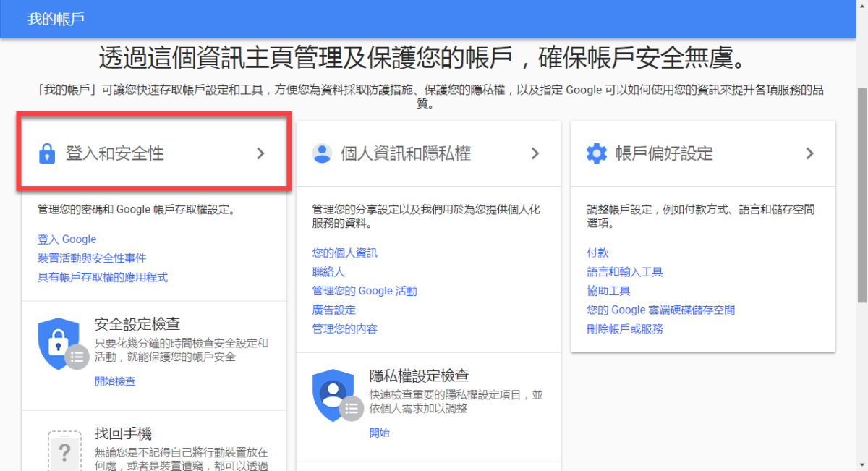Click the gear icon beside 帳戶偏好設定
868x471 pixels.
tap(597, 153)
